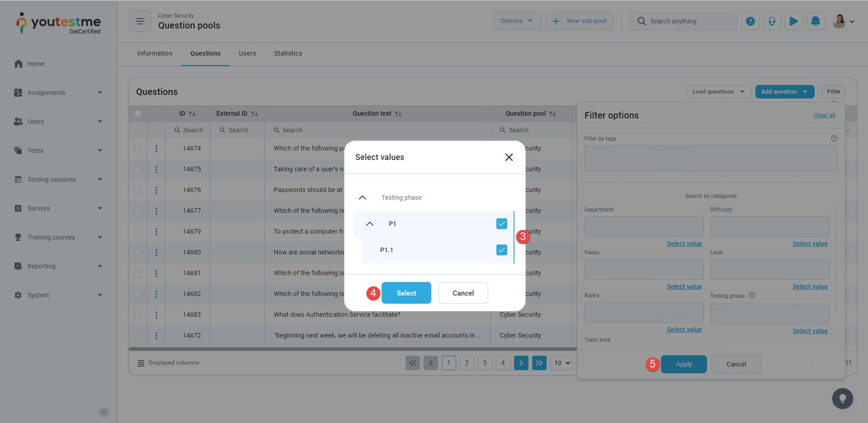Viewport: 868px width, 423px height.
Task: Collapse the Testing phase tree node
Action: pos(363,198)
